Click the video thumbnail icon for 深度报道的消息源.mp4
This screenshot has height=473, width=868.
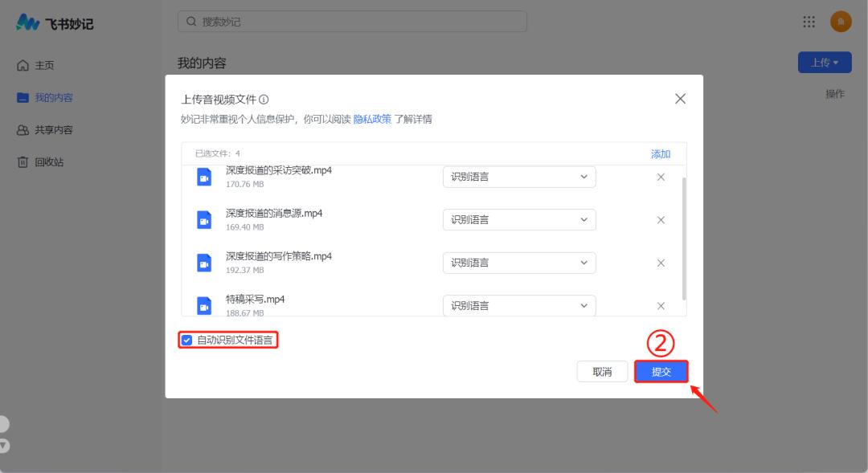click(203, 219)
